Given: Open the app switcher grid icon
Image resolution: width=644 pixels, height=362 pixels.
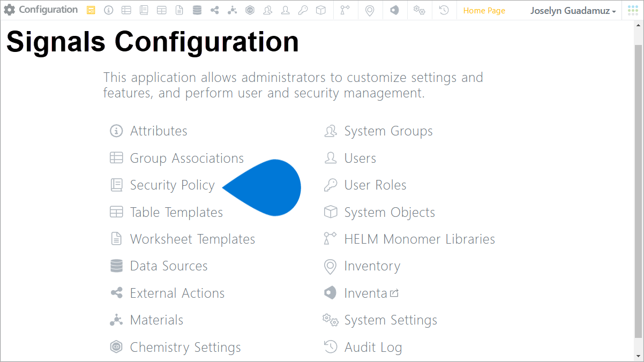Looking at the screenshot, I should click(633, 10).
